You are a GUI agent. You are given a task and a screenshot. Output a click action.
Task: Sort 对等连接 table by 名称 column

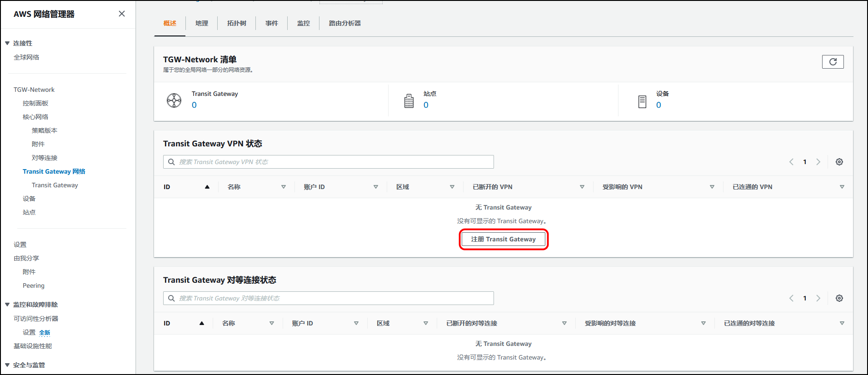click(x=272, y=323)
